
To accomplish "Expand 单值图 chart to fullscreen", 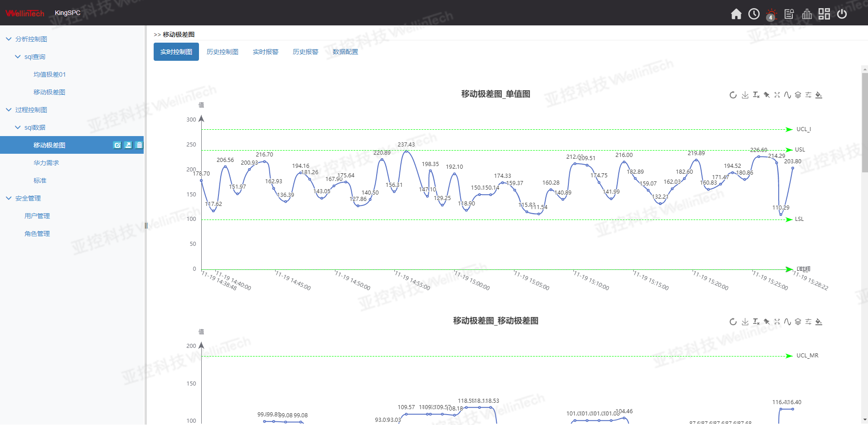I will [777, 95].
